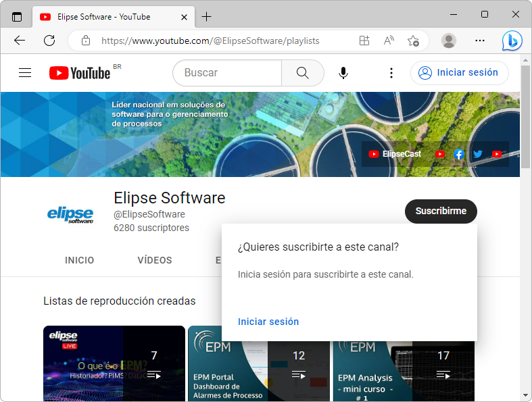Click the Facebook icon on banner
The image size is (532, 402).
(x=459, y=154)
